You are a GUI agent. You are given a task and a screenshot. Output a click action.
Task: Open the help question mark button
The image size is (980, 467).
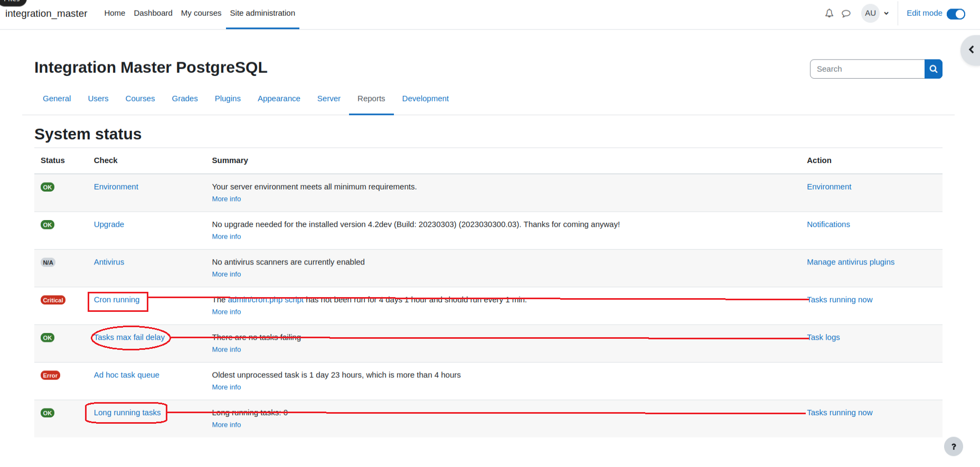[x=954, y=446]
